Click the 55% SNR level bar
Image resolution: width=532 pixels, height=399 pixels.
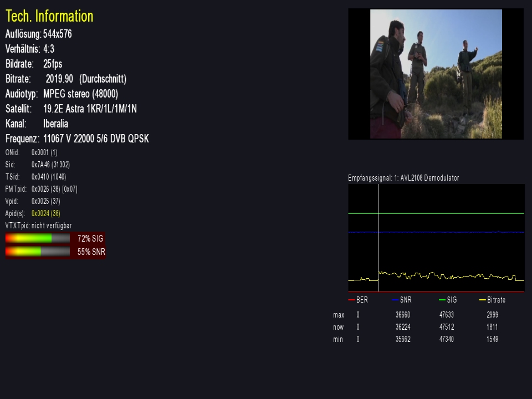(38, 252)
